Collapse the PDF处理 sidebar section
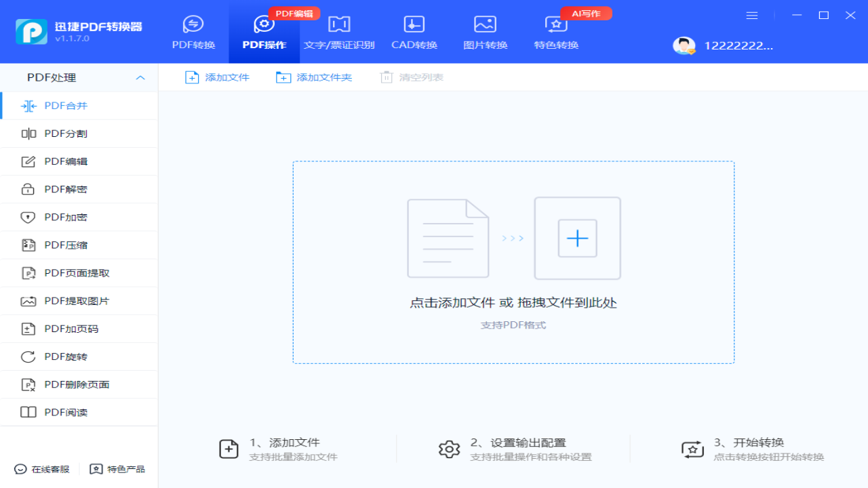This screenshot has height=488, width=868. click(140, 77)
